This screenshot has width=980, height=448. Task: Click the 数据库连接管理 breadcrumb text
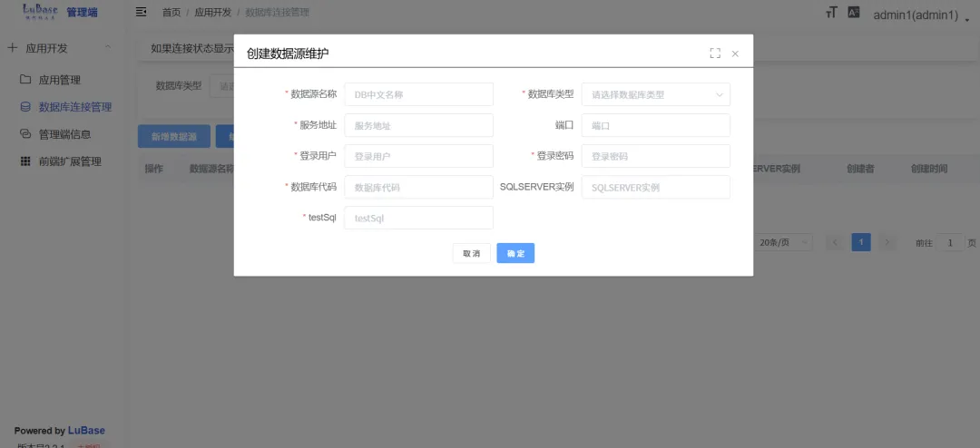click(277, 13)
